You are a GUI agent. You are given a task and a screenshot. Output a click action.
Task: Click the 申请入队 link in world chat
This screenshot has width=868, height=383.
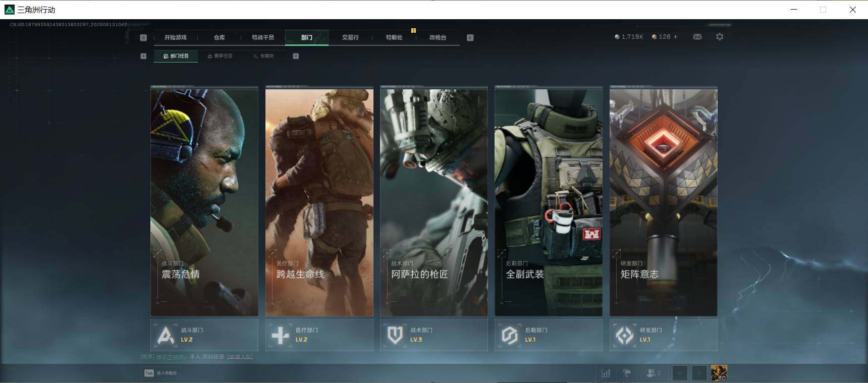(240, 357)
